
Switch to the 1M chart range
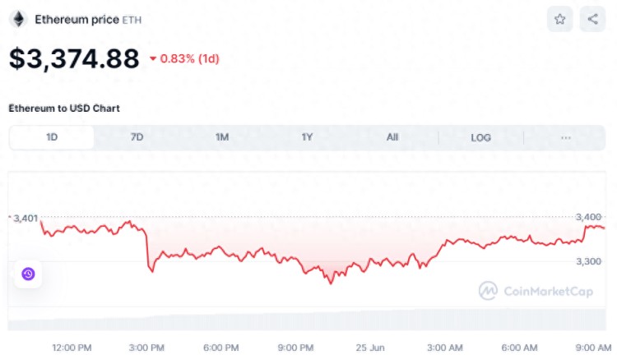[x=222, y=137]
